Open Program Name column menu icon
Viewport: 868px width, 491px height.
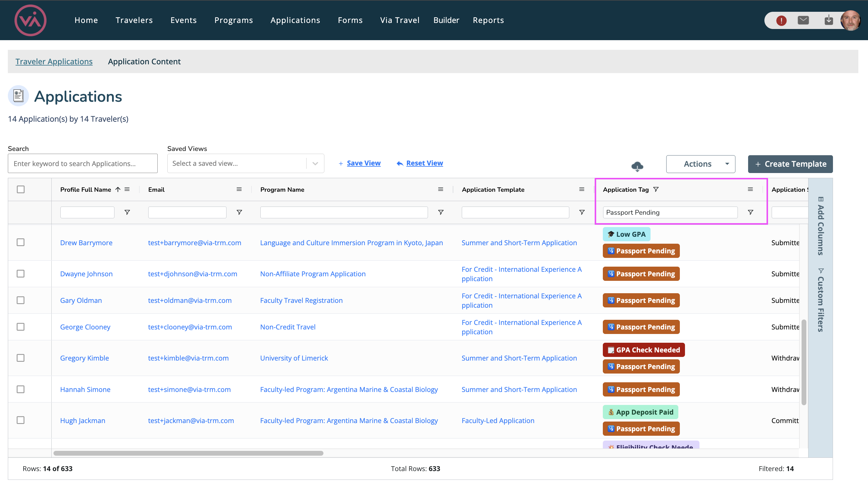pos(440,189)
